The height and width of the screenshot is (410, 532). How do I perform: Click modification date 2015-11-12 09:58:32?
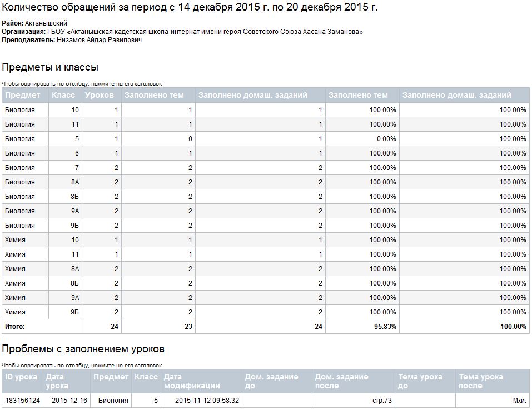click(207, 401)
